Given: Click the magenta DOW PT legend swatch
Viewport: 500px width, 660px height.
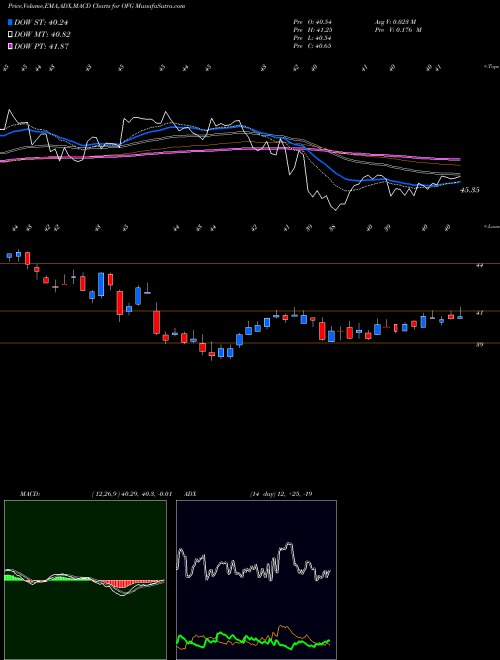Looking at the screenshot, I should (11, 46).
